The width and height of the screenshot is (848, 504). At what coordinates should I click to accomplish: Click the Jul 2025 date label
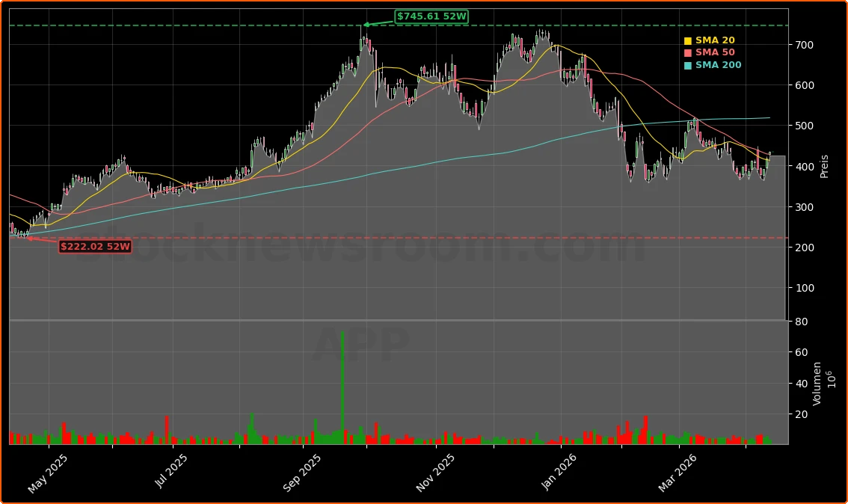click(171, 471)
